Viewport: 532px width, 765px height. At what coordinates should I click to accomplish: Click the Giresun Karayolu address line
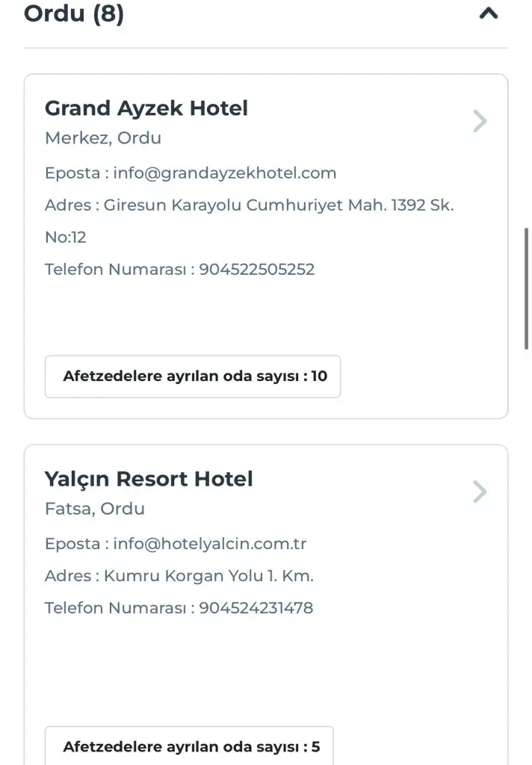coord(278,205)
